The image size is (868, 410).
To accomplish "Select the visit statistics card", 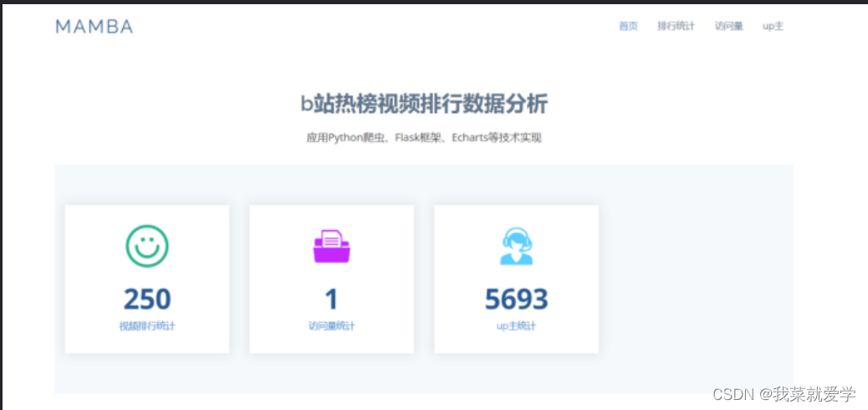I will [332, 279].
